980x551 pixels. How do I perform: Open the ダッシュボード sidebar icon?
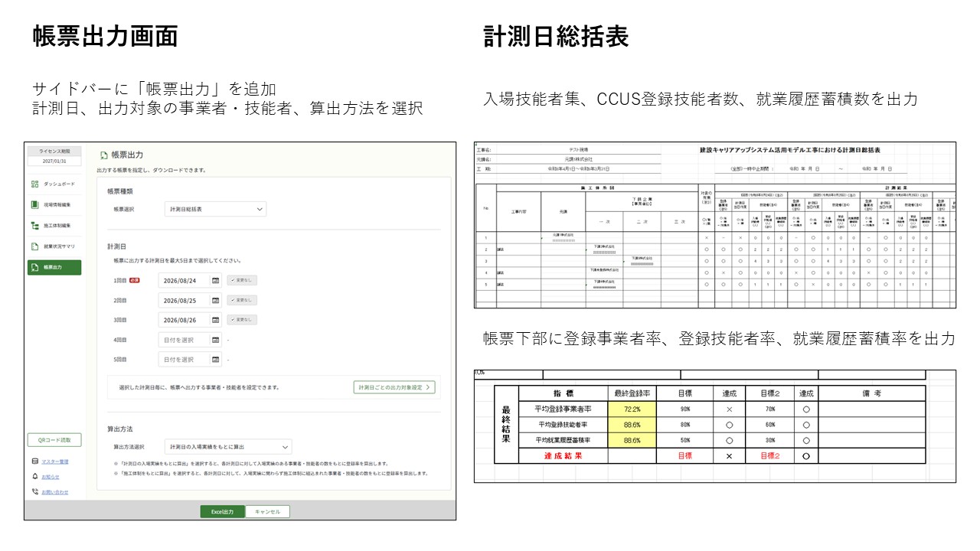(34, 184)
